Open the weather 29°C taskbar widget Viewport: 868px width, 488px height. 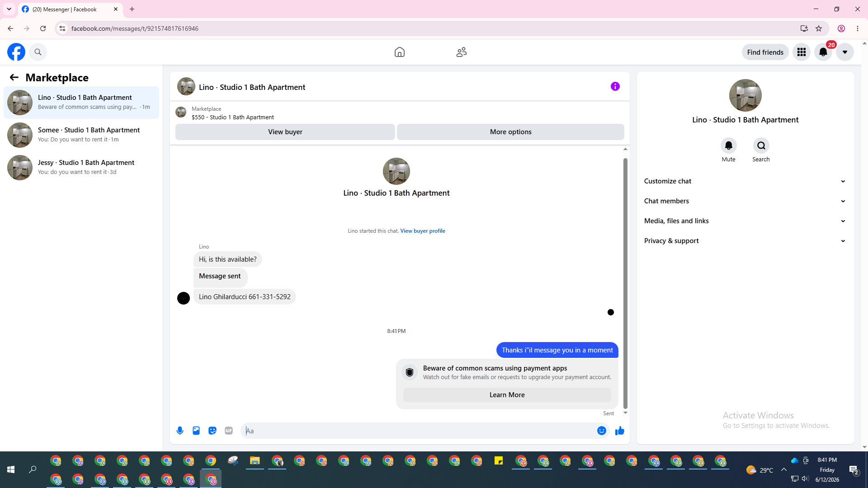click(759, 470)
